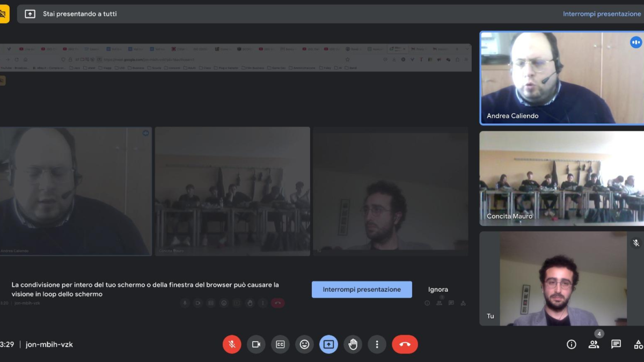
Task: Open the three-dot more options menu
Action: click(377, 344)
